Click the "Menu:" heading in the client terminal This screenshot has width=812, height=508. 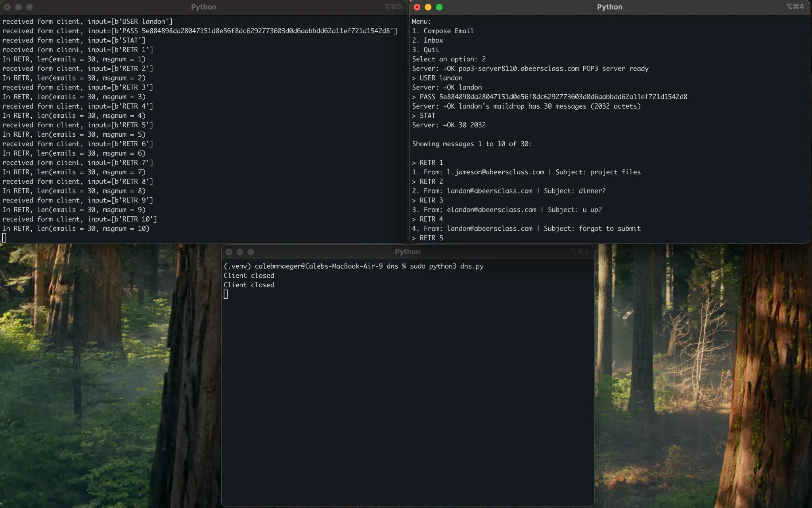click(421, 21)
